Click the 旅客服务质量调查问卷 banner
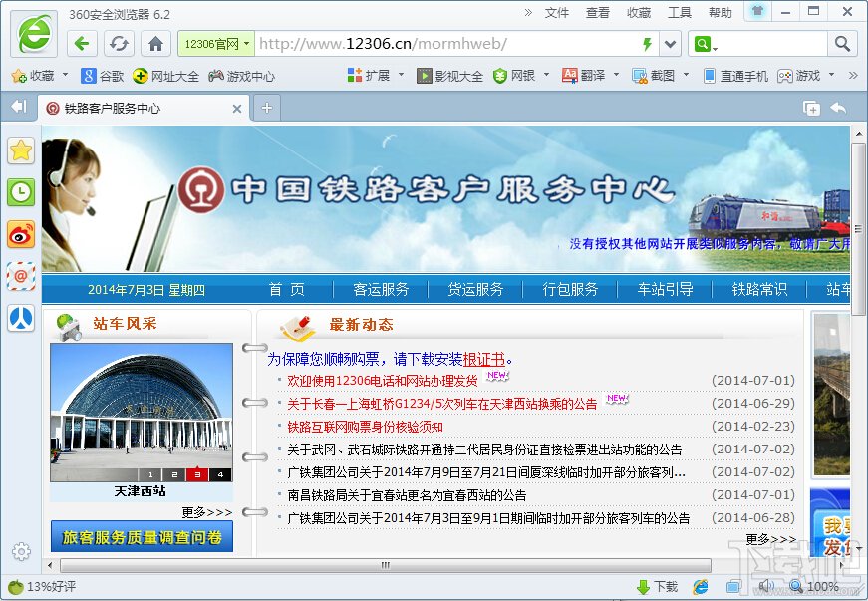This screenshot has width=868, height=601. 142,537
